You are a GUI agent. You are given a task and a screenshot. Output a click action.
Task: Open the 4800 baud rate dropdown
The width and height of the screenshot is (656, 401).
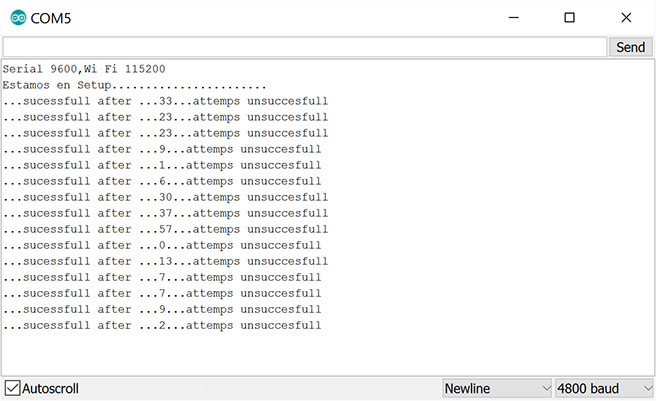[605, 388]
